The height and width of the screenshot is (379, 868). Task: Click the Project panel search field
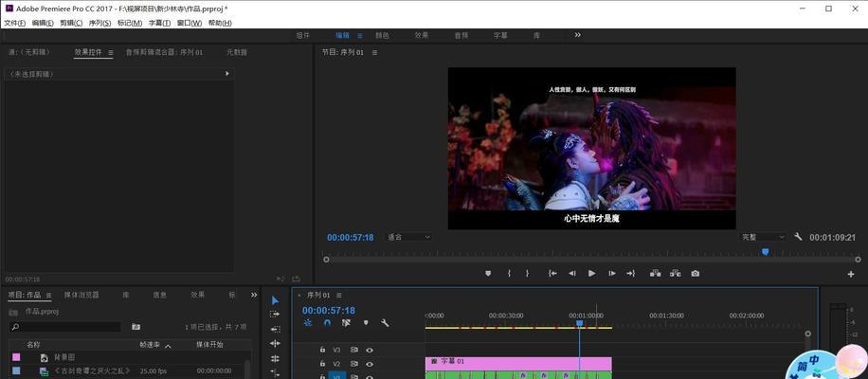click(x=64, y=327)
